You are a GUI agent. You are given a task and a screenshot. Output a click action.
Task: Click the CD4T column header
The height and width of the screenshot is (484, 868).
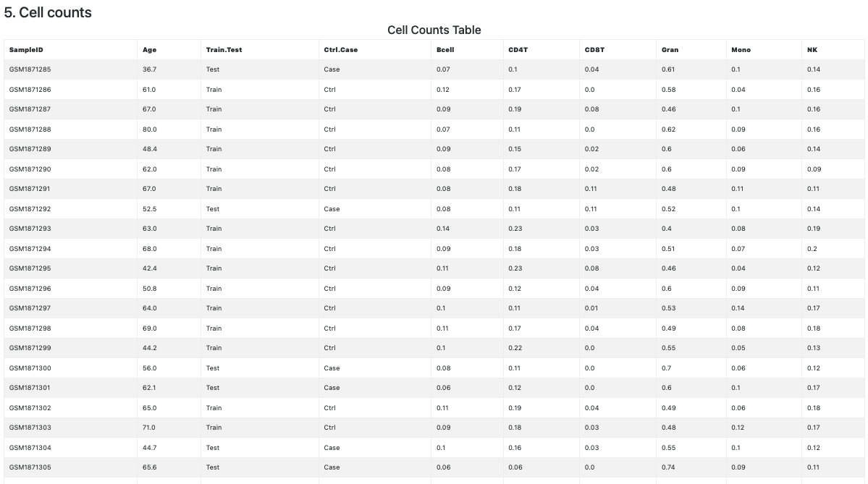(x=518, y=50)
